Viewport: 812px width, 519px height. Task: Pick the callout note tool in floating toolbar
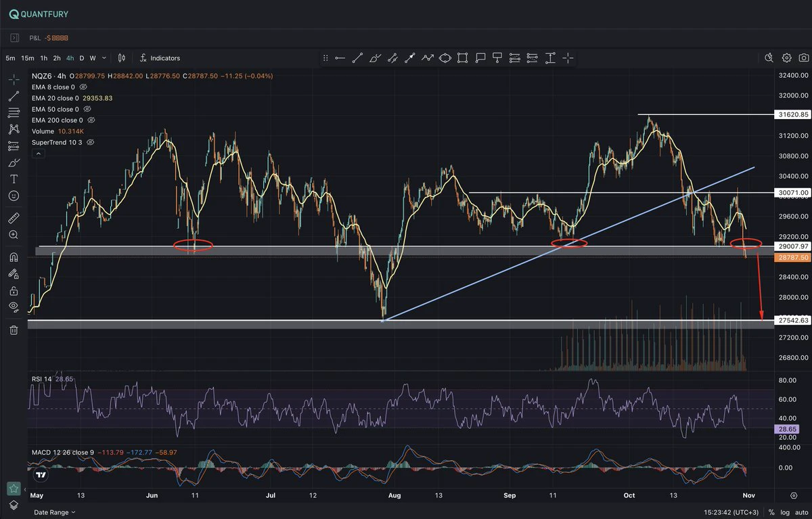point(480,58)
